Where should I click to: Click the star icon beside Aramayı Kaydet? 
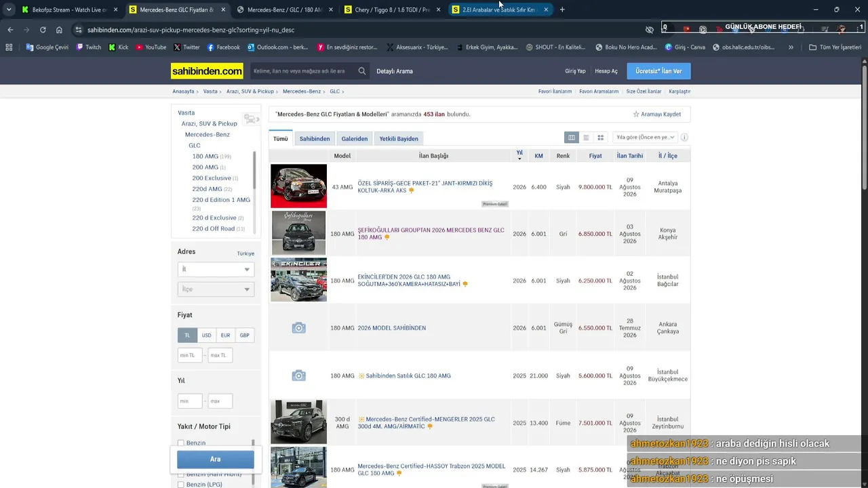point(636,115)
